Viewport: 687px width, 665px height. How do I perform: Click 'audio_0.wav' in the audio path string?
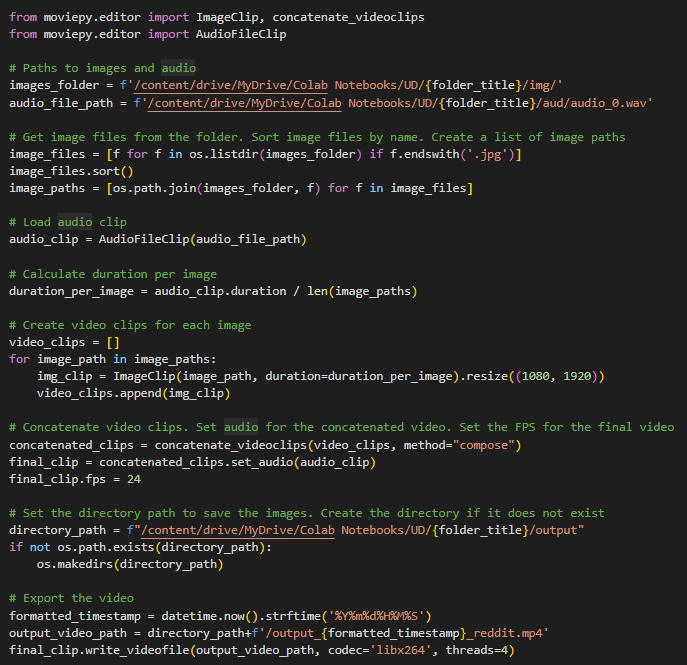pyautogui.click(x=605, y=103)
